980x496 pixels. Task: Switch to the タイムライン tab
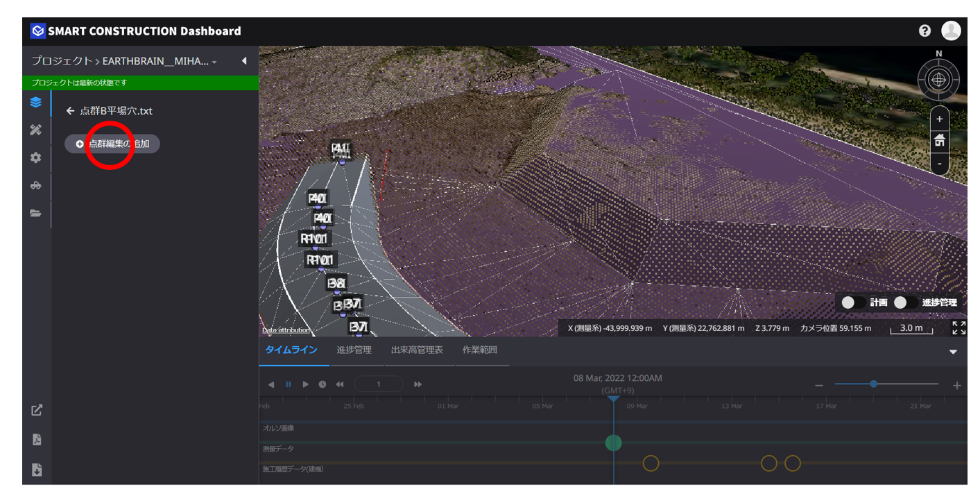coord(291,350)
